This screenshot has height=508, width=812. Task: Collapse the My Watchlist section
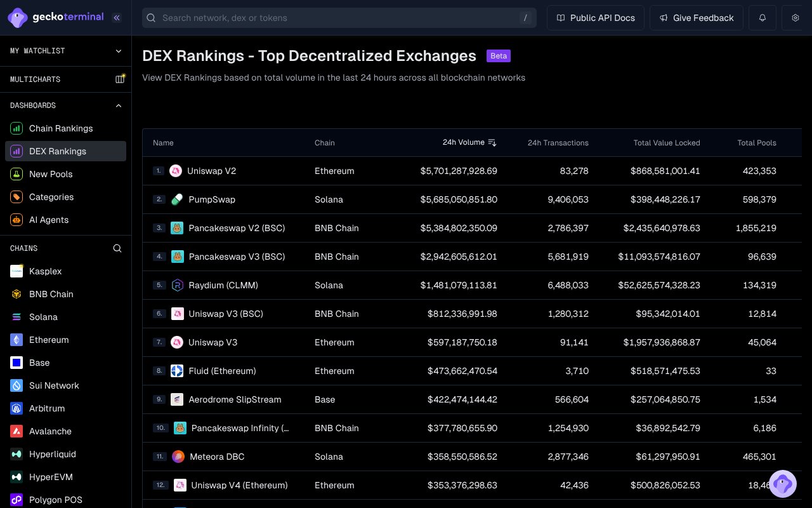pos(119,51)
